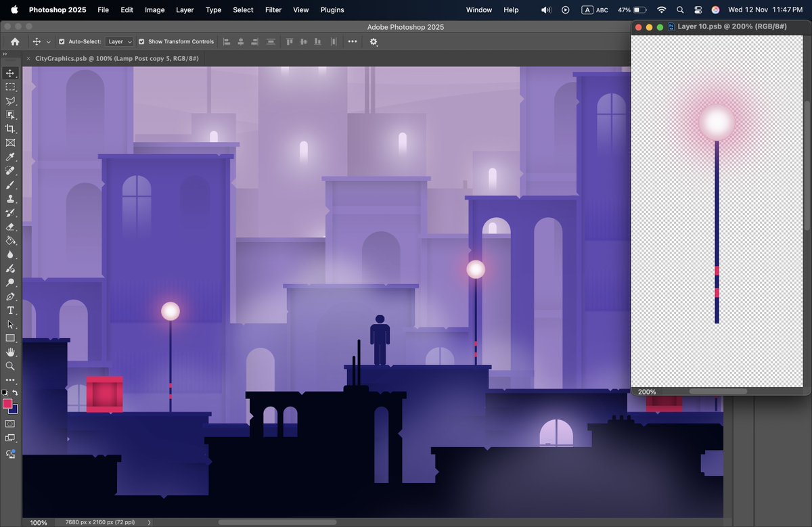Select the Eyedropper tool
Screen dimensions: 812x527
(x=10, y=157)
